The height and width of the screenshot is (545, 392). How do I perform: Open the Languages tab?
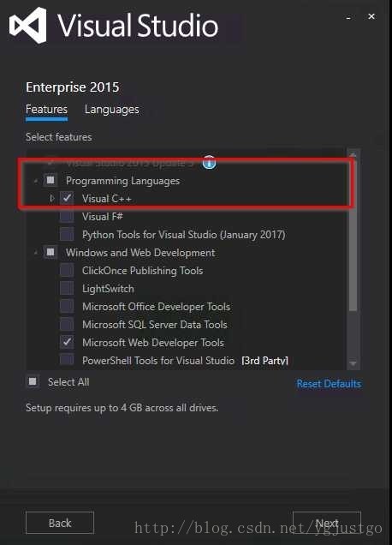[x=112, y=110]
